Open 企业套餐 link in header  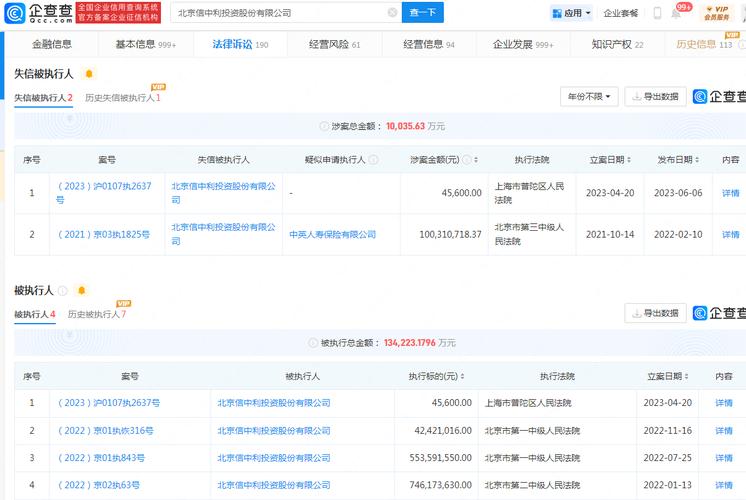(x=620, y=13)
